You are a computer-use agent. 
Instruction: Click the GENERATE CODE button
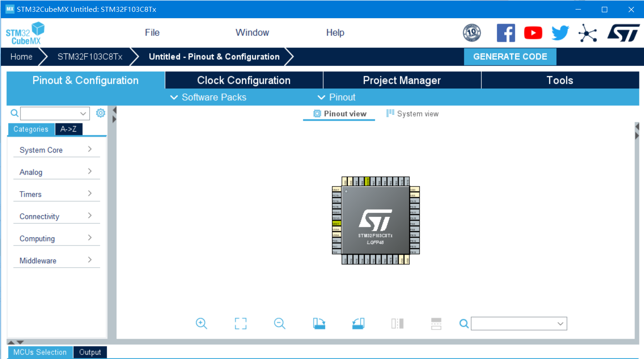[510, 56]
